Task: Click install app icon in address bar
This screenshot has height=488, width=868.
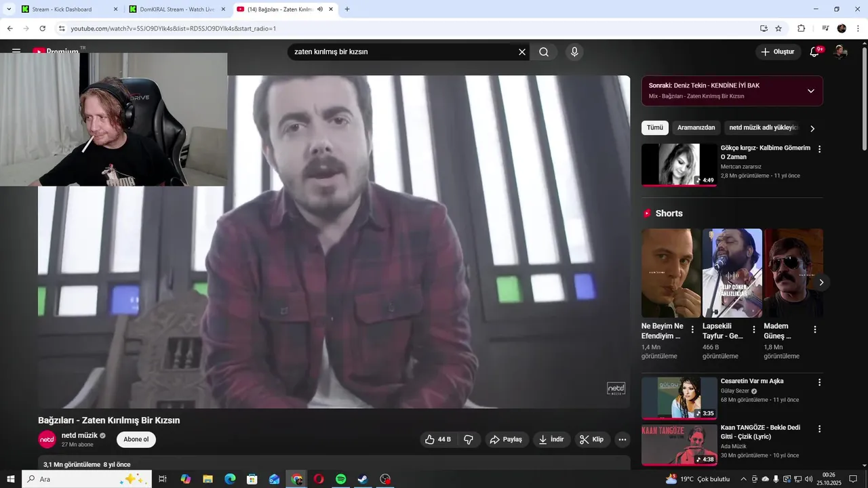Action: pyautogui.click(x=764, y=28)
